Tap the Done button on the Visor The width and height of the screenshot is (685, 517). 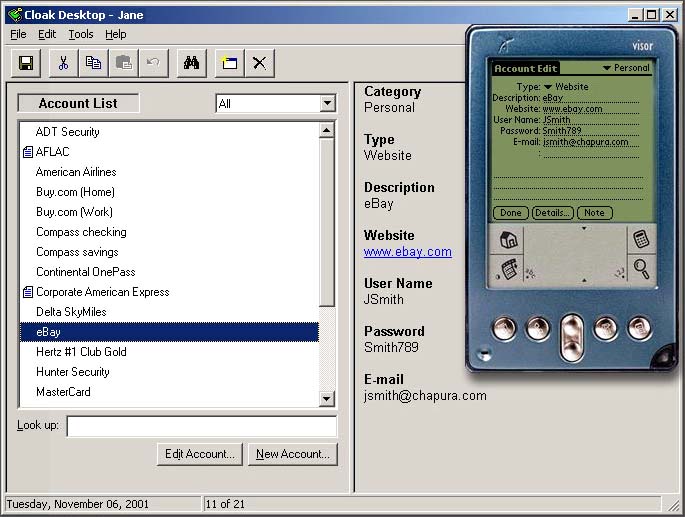(511, 213)
